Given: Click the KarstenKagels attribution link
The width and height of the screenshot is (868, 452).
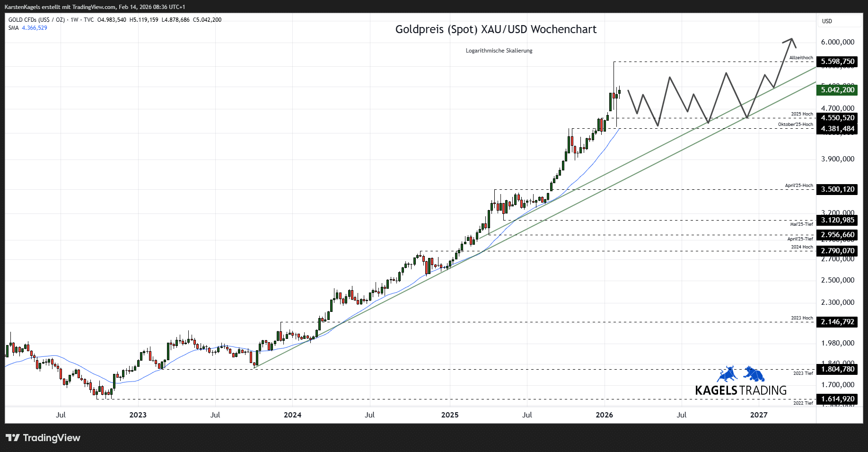Looking at the screenshot, I should [x=23, y=7].
